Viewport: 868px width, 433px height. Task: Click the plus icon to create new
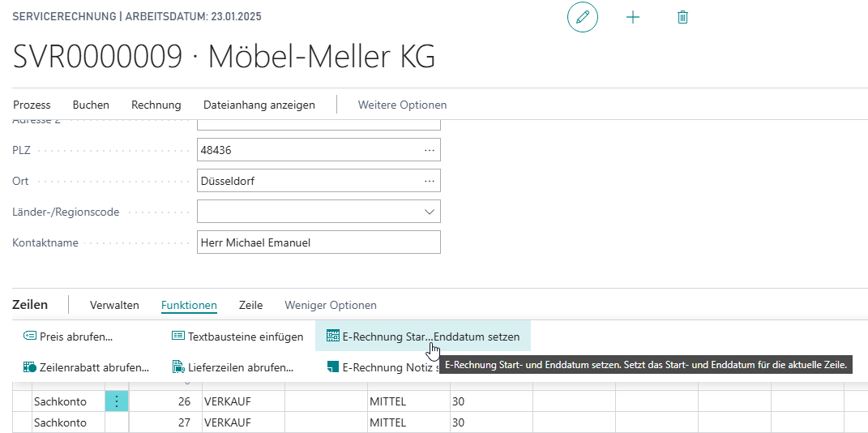(633, 17)
